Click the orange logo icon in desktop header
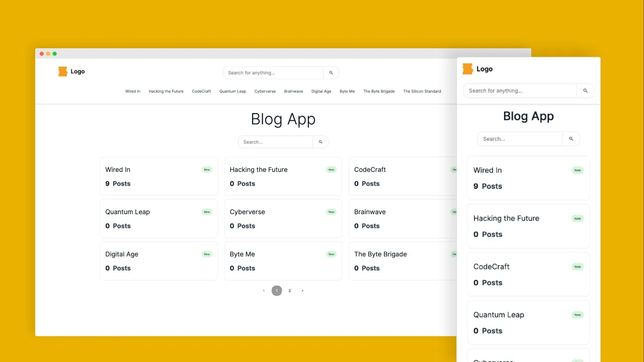The height and width of the screenshot is (362, 644). pos(63,71)
